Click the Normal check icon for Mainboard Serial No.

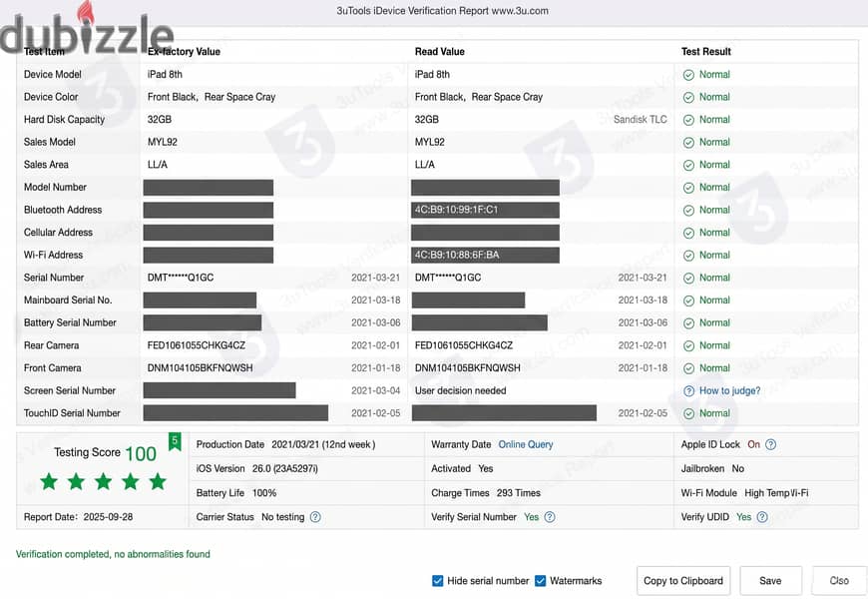(688, 300)
